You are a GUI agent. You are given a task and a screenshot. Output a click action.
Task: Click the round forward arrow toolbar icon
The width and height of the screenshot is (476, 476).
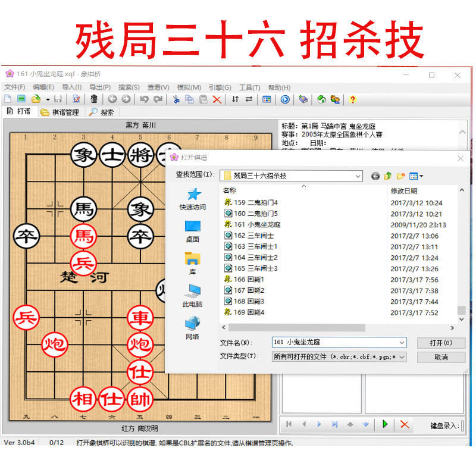tap(126, 99)
